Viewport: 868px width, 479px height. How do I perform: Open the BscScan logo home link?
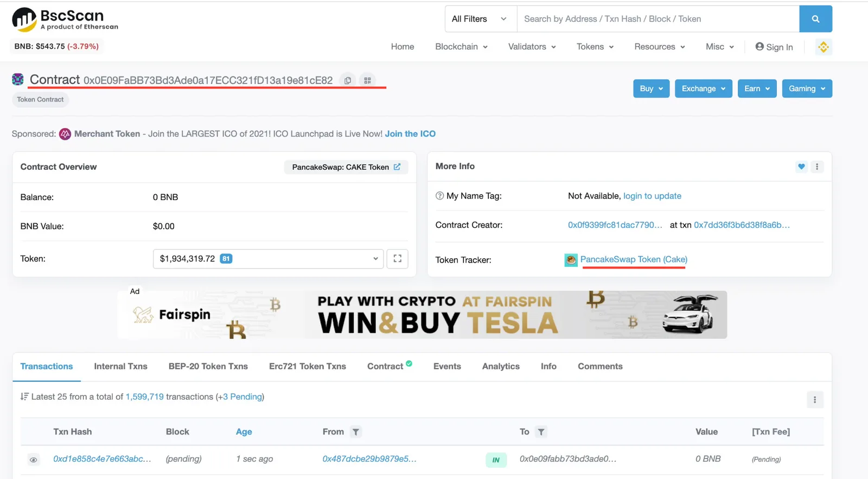(x=65, y=20)
